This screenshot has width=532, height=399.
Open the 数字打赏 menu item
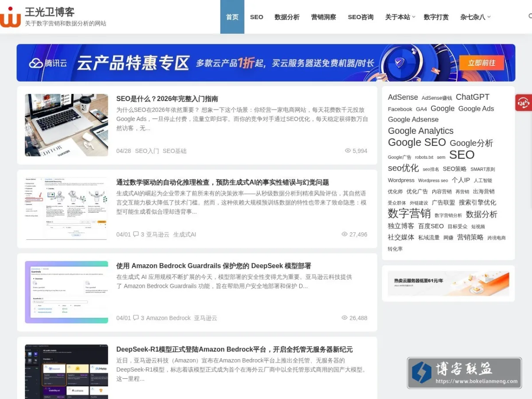pyautogui.click(x=436, y=17)
